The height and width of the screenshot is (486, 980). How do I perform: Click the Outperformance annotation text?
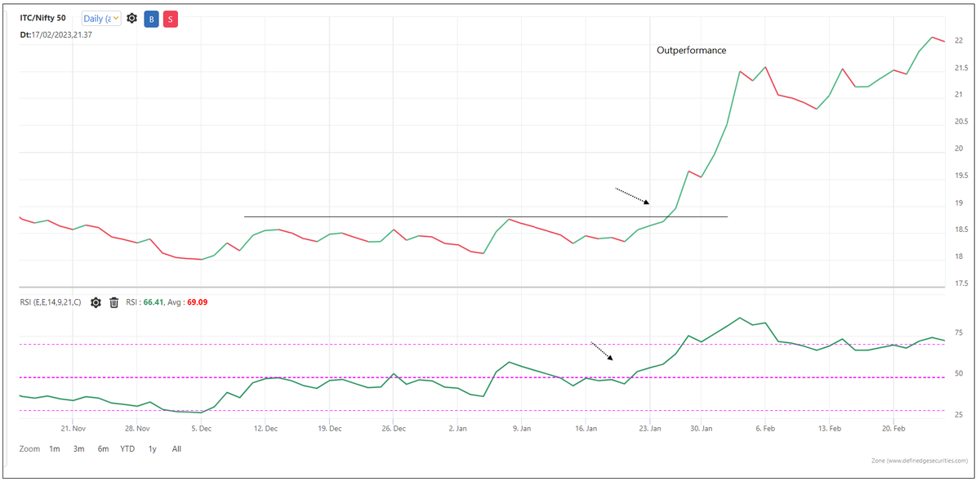pos(691,51)
